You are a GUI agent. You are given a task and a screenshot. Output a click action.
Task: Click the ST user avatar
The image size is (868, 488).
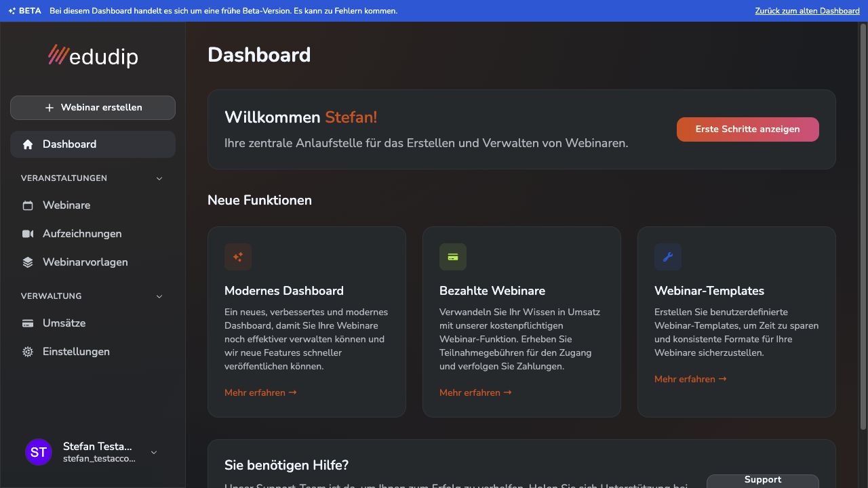39,452
